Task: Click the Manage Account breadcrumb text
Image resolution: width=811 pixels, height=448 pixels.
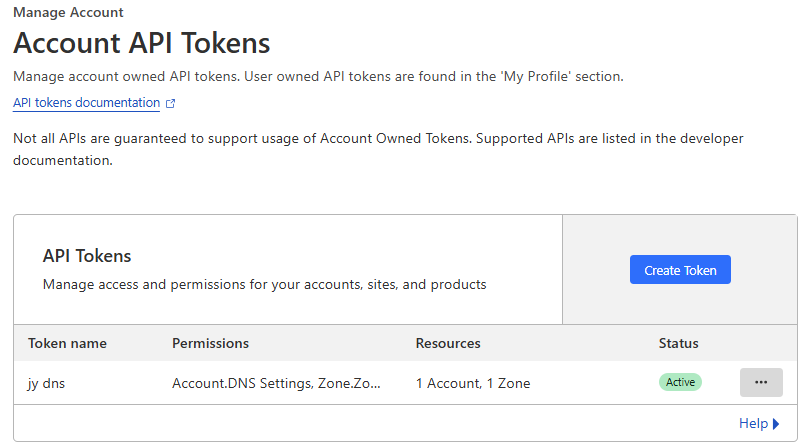Action: pyautogui.click(x=68, y=12)
